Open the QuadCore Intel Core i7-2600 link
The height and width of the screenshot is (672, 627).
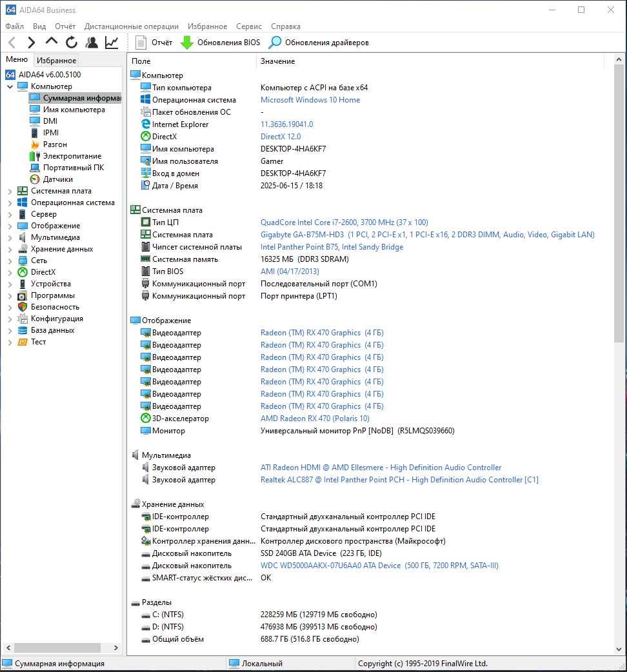click(344, 222)
